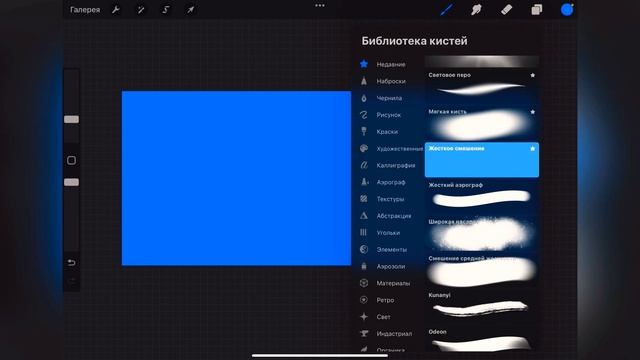Click the yin-yang icon beside Элементы
Screen dimensions: 640x360
(x=364, y=249)
